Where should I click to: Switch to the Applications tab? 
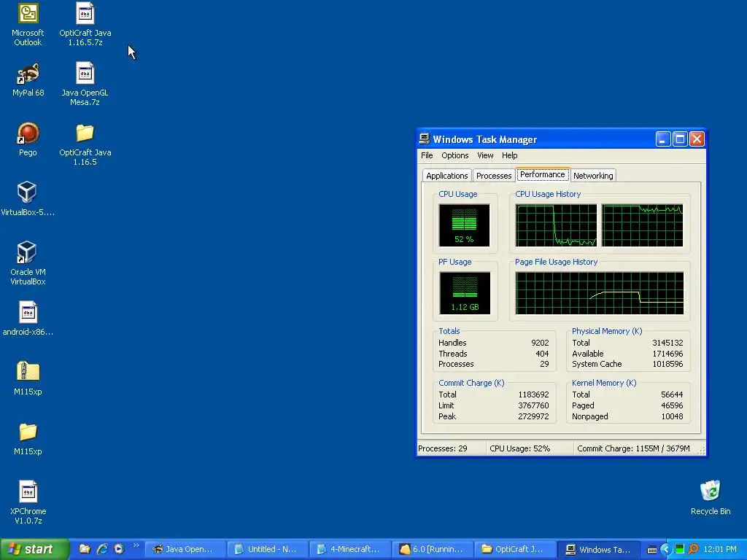447,176
